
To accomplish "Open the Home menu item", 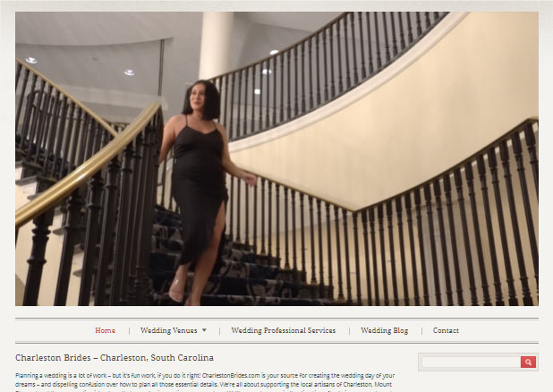I will point(105,330).
